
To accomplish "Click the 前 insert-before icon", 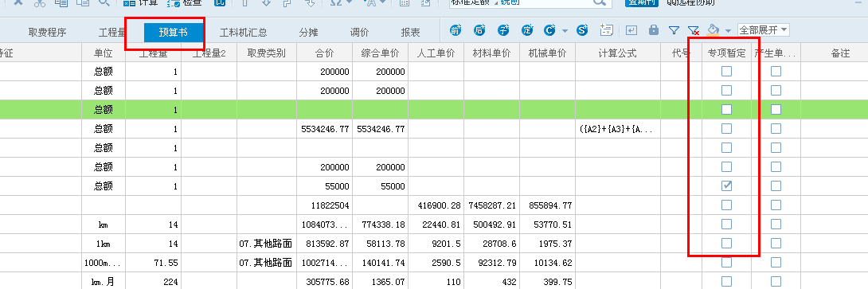I will [456, 30].
